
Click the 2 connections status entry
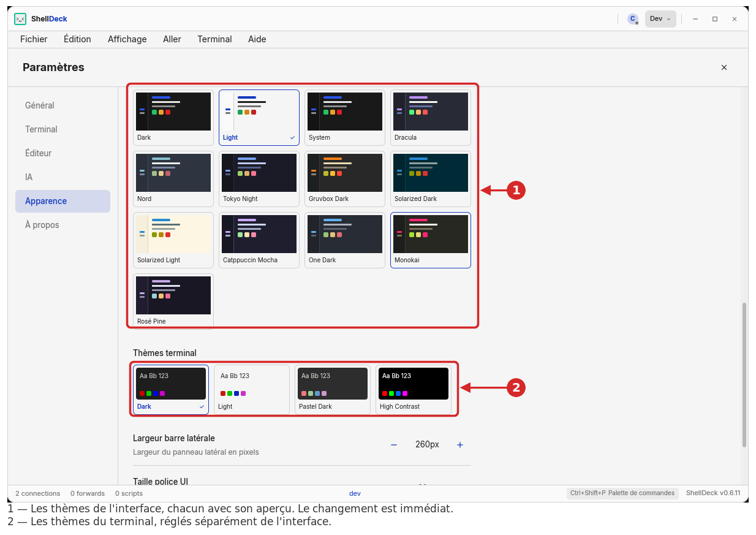coord(38,493)
